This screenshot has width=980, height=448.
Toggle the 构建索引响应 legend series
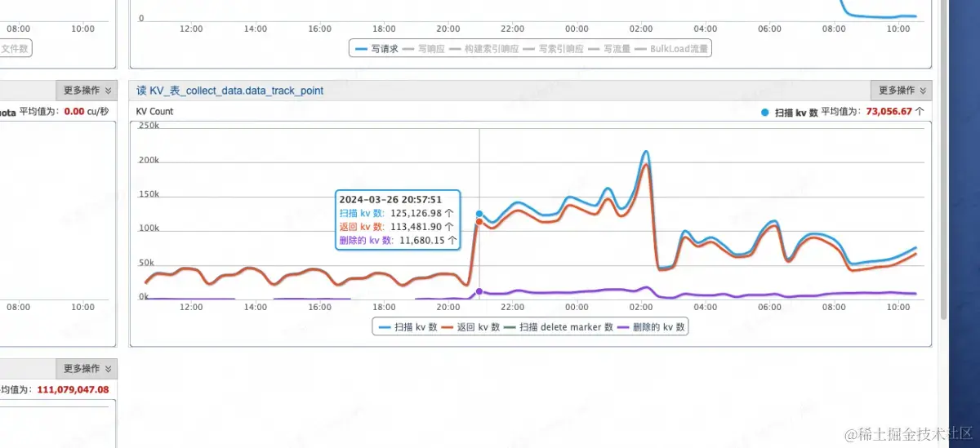(483, 49)
